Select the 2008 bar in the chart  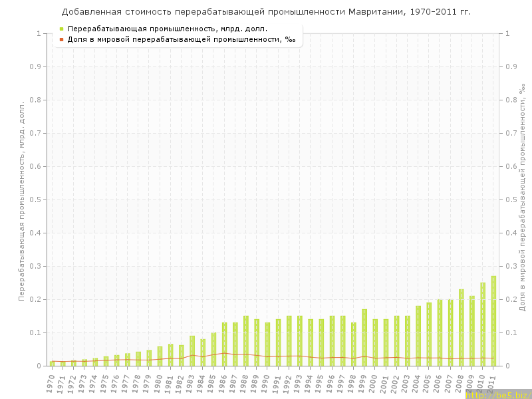point(462,327)
